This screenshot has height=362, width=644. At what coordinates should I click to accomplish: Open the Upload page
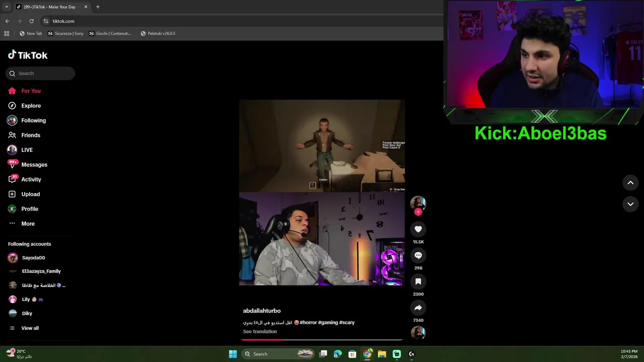(x=24, y=194)
